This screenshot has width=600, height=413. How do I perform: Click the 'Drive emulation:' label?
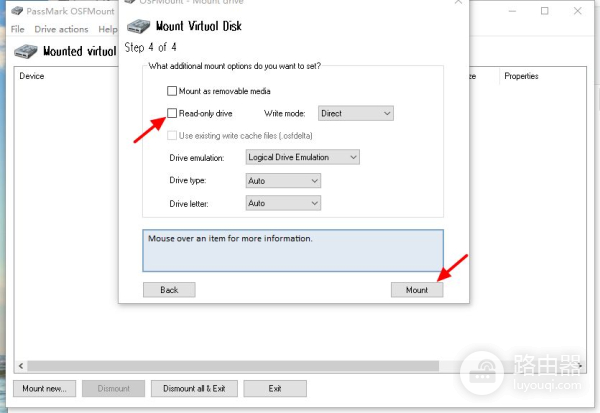point(197,158)
